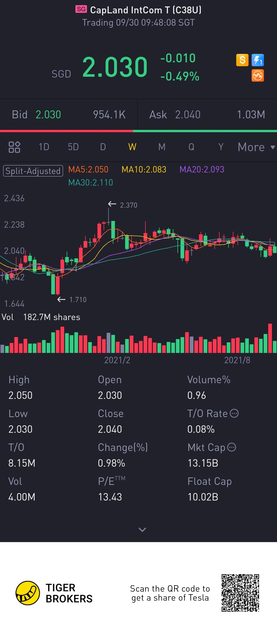Screen dimensions: 277x644
Task: Tap the Ask price 2.040
Action: pos(188,115)
